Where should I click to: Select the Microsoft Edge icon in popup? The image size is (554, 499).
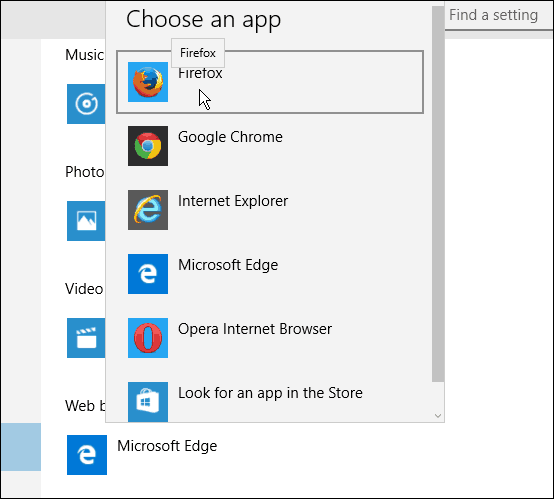148,274
